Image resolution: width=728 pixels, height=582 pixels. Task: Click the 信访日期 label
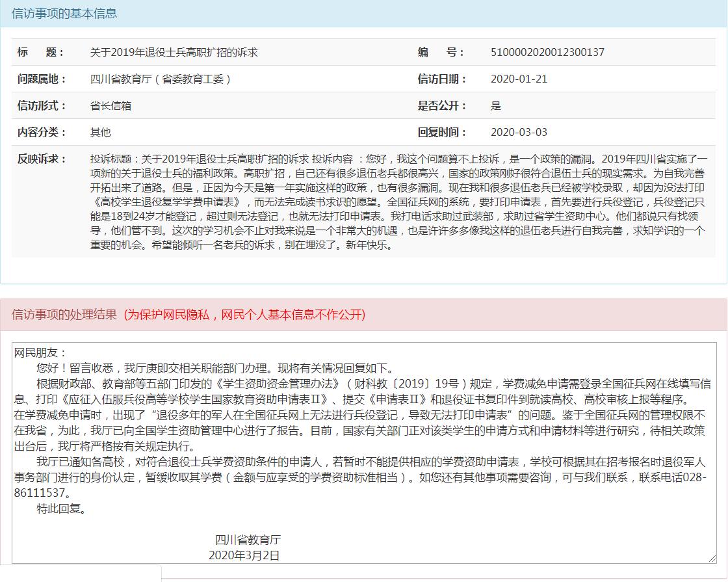pos(442,79)
